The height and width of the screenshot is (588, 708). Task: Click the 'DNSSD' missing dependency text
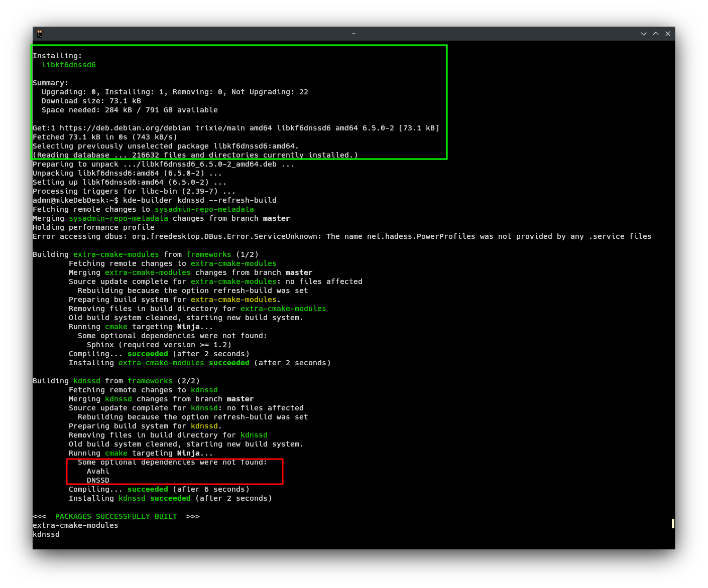98,480
